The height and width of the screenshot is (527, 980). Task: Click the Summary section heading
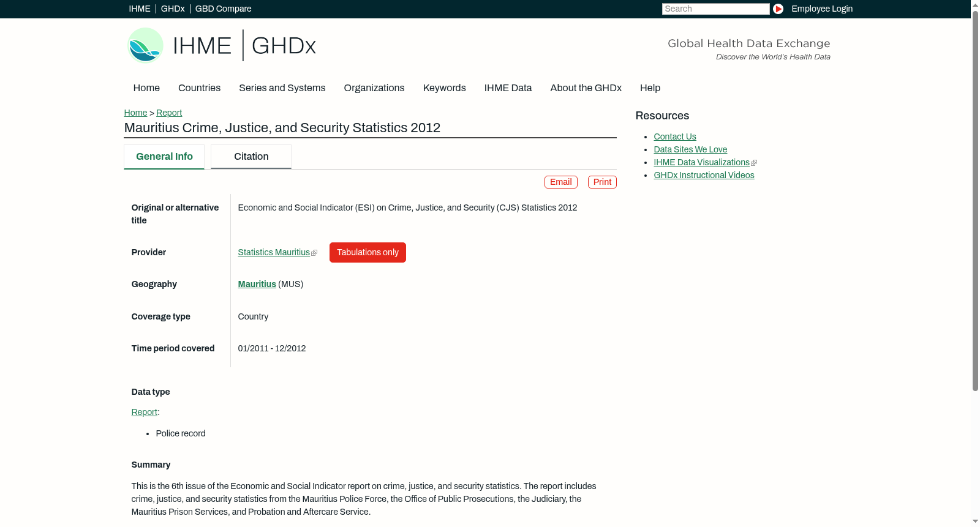coord(151,465)
